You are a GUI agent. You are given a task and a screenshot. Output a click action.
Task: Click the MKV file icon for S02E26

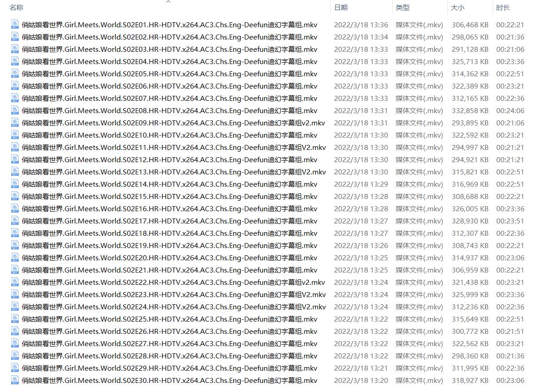15,332
